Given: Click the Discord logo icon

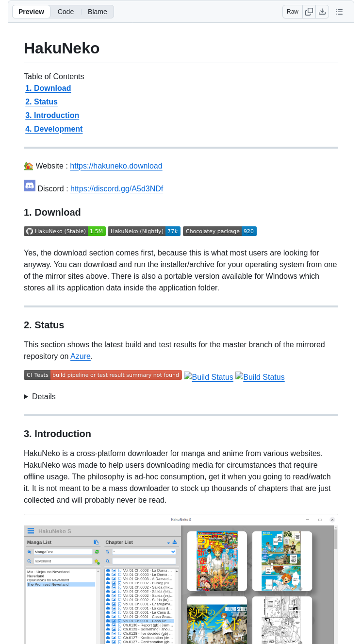Looking at the screenshot, I should tap(30, 186).
